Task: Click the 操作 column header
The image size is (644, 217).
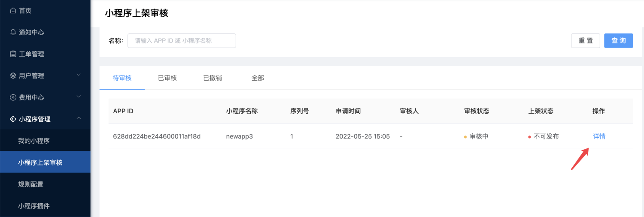Action: click(599, 111)
